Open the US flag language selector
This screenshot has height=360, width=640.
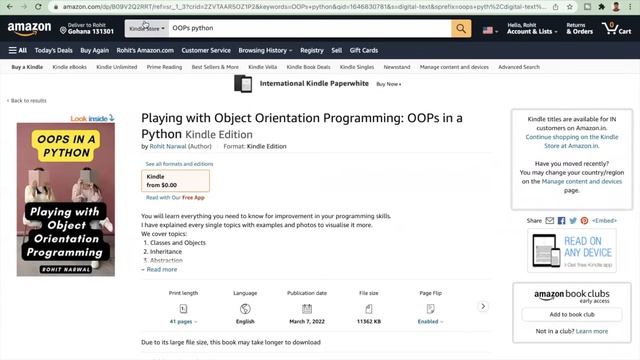[x=490, y=30]
